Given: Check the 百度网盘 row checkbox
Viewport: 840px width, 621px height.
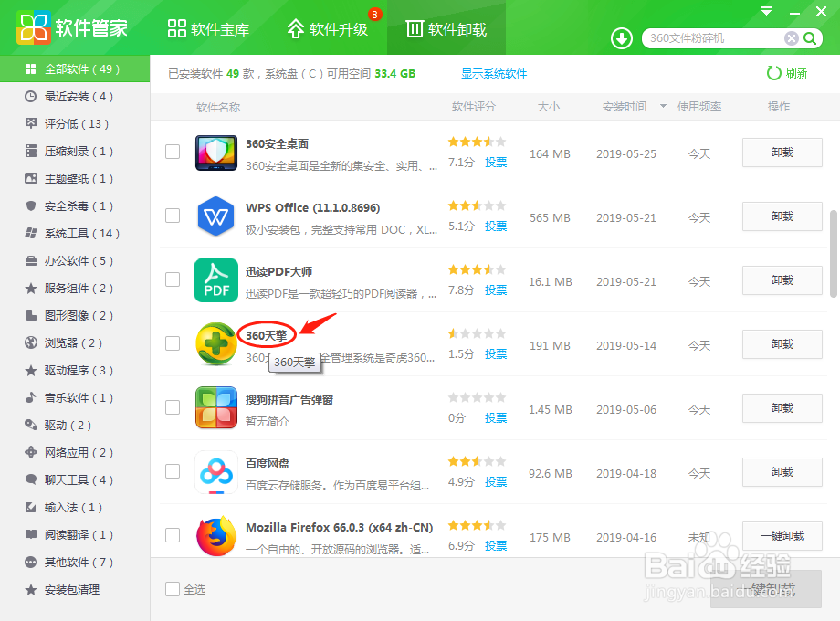Looking at the screenshot, I should (x=173, y=471).
